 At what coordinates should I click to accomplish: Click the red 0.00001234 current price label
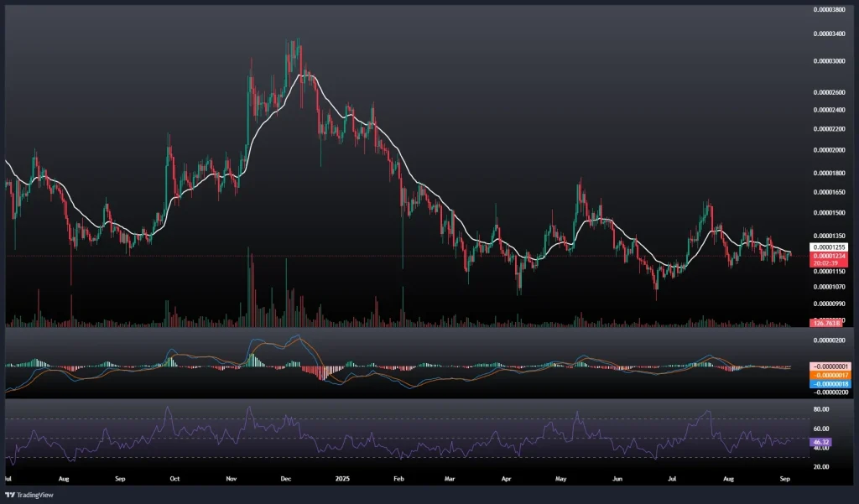coord(829,257)
